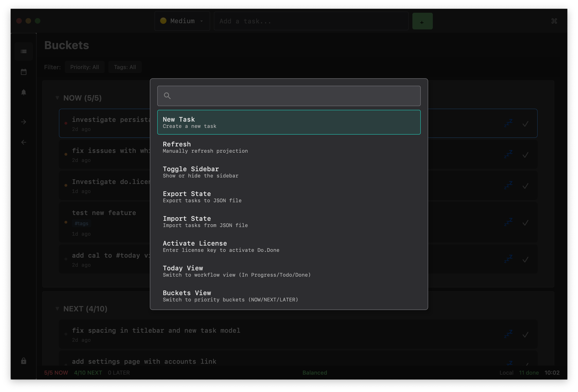The height and width of the screenshot is (392, 578).
Task: Click the lock icon at sidebar bottom
Action: (24, 361)
